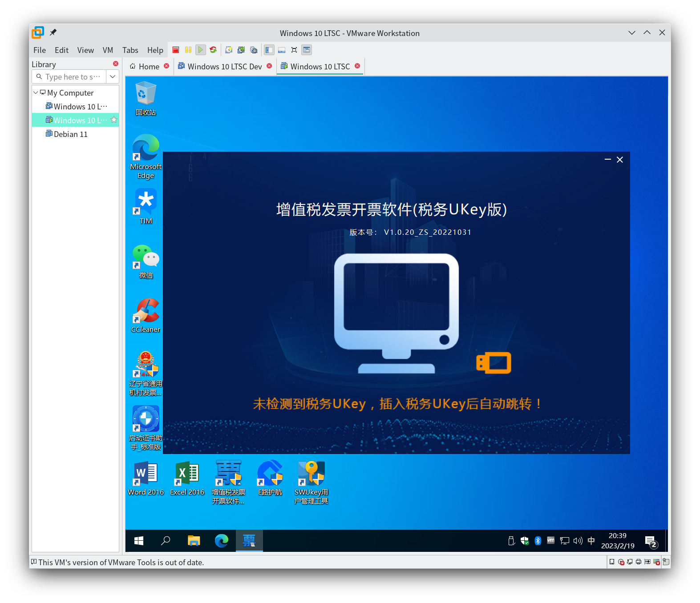700x603 pixels.
Task: Toggle the Unity/console view toolbar icon
Action: click(x=307, y=50)
